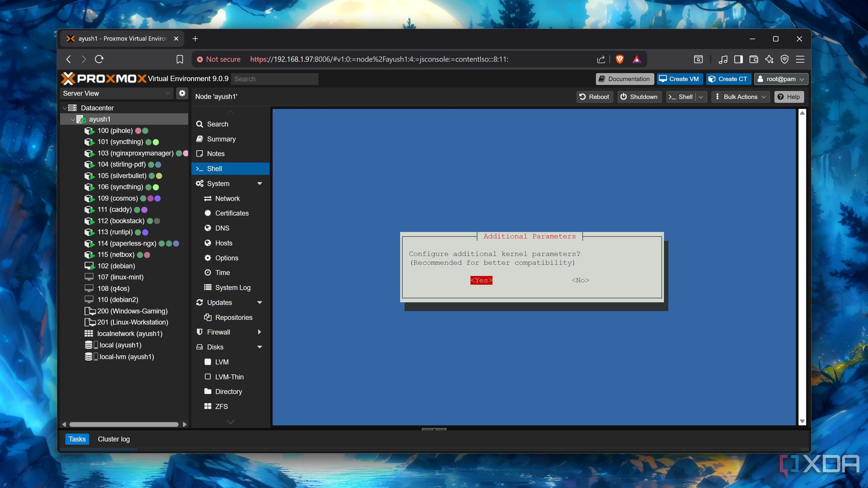The image size is (868, 488).
Task: Expand the Shell button dropdown arrow
Action: tap(701, 97)
